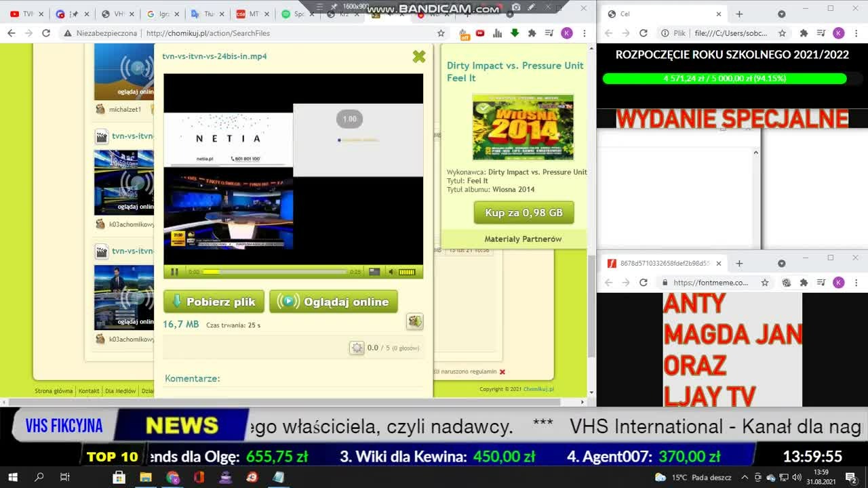Click the star rating icon
868x488 pixels.
(x=357, y=348)
